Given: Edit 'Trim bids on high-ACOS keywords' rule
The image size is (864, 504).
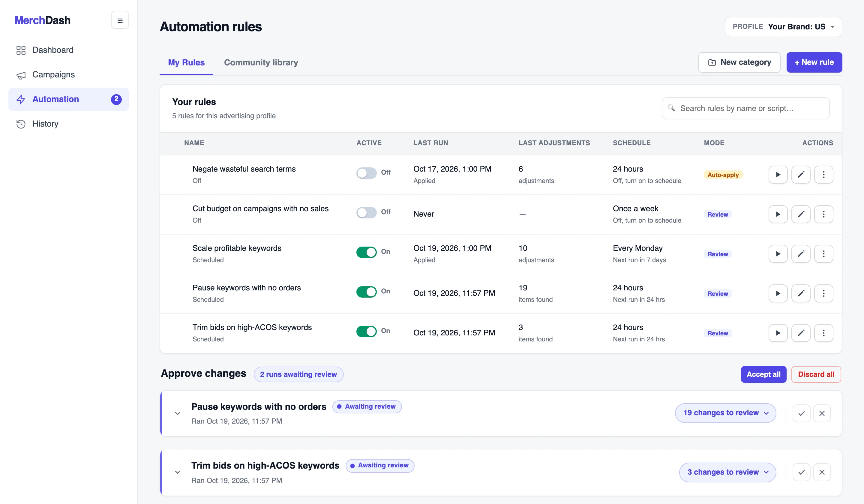Looking at the screenshot, I should point(801,333).
